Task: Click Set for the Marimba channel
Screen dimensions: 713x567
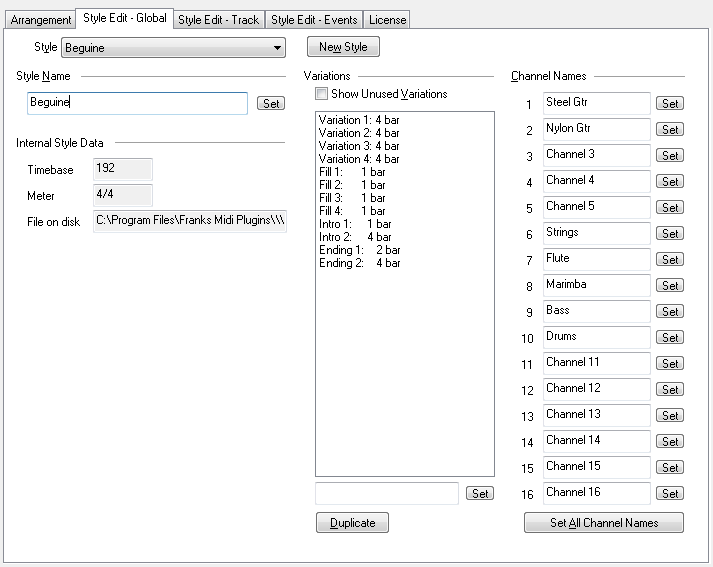Action: 670,286
